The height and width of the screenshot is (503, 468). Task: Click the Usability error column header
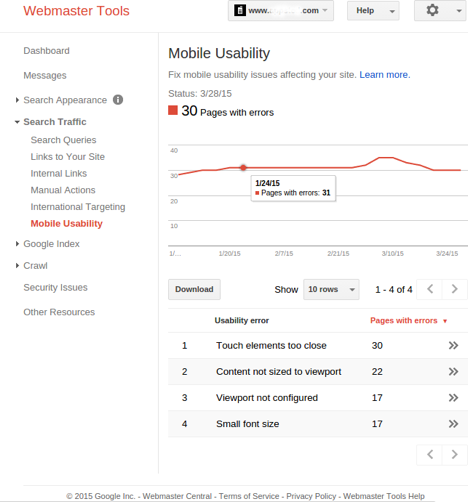[x=242, y=321]
